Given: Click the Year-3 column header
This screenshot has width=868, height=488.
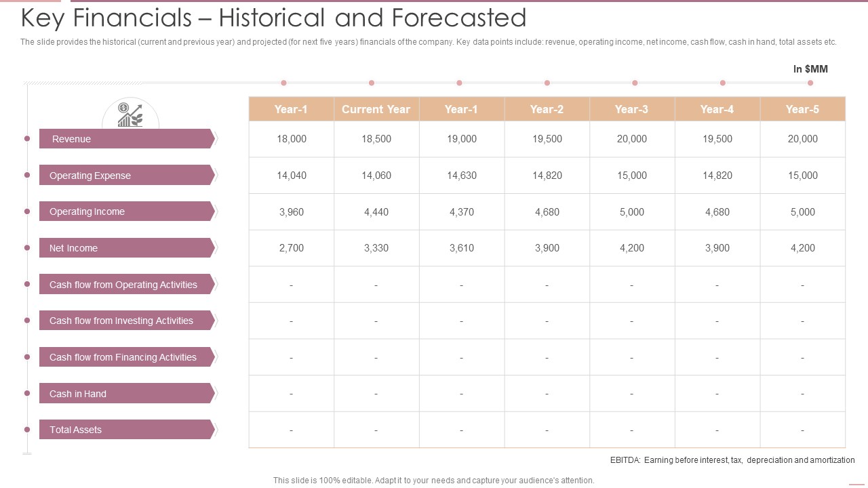Looking at the screenshot, I should (x=632, y=109).
